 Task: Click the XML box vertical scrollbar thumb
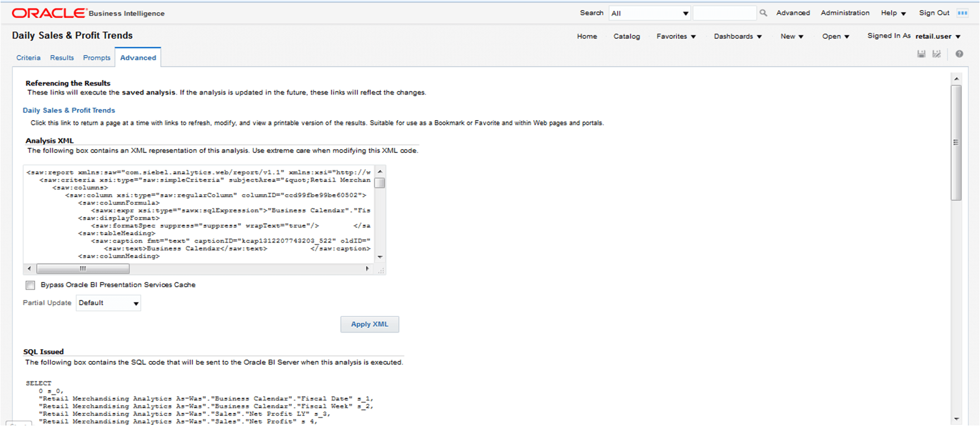(x=380, y=183)
